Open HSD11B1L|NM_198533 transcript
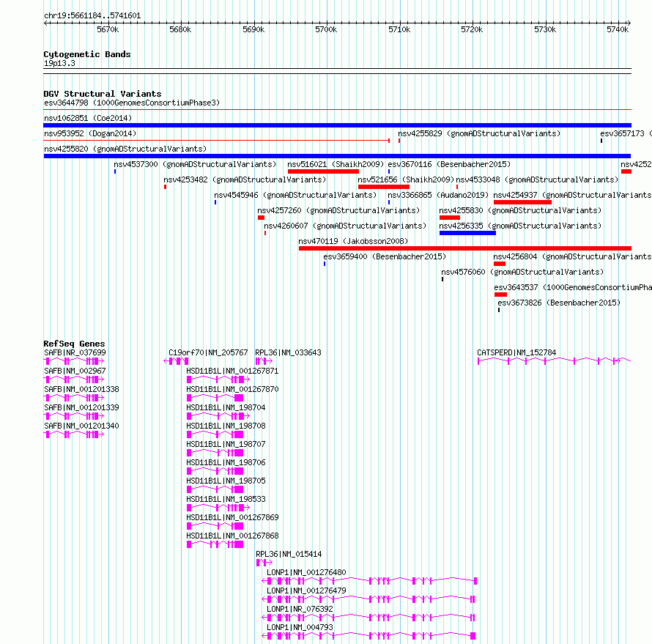652x644 pixels. [218, 507]
